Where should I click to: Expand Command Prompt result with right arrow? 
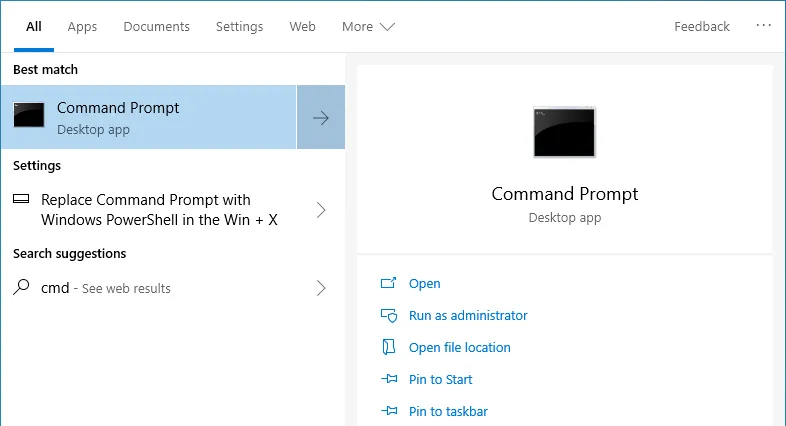(x=321, y=117)
